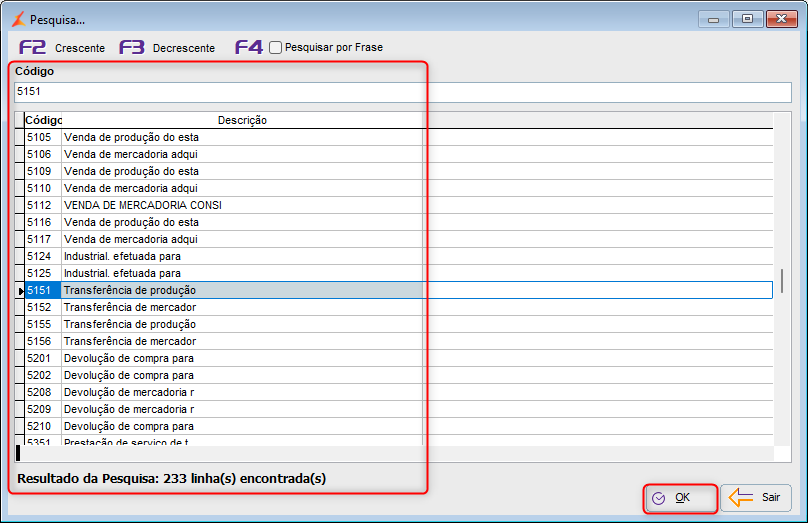Click the Crescente label

(x=80, y=48)
